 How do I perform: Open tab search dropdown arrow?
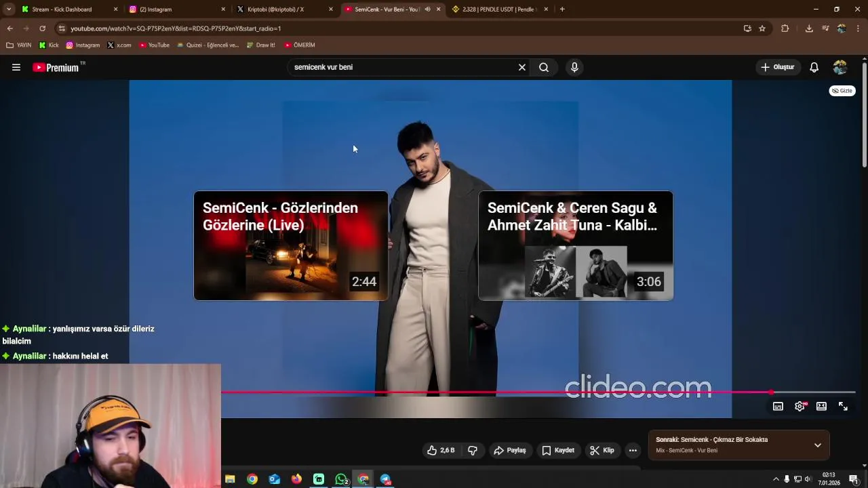tap(9, 9)
